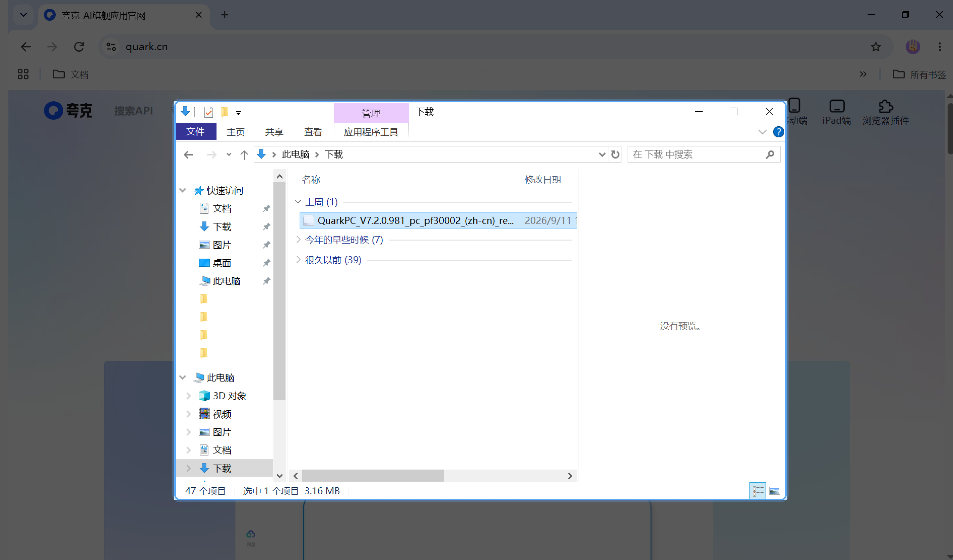Image resolution: width=953 pixels, height=560 pixels.
Task: Select the 管理 contextual tab
Action: point(371,113)
